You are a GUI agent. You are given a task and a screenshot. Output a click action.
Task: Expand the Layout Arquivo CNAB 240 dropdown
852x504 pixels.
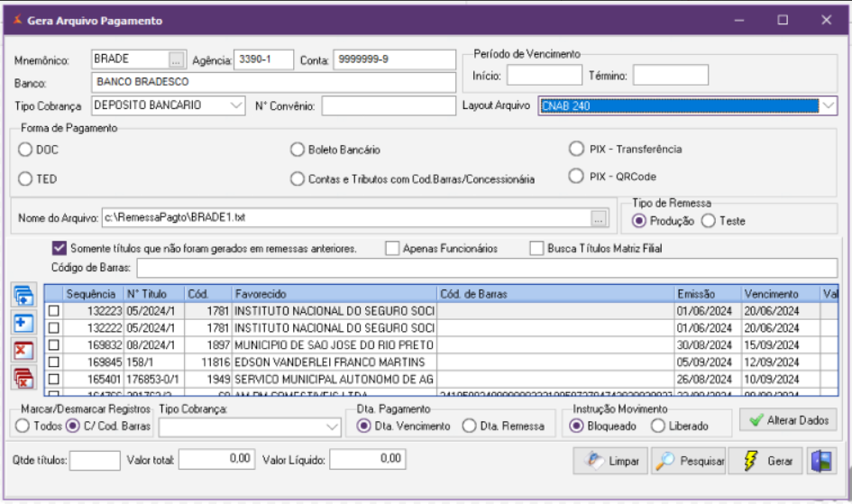[x=829, y=105]
